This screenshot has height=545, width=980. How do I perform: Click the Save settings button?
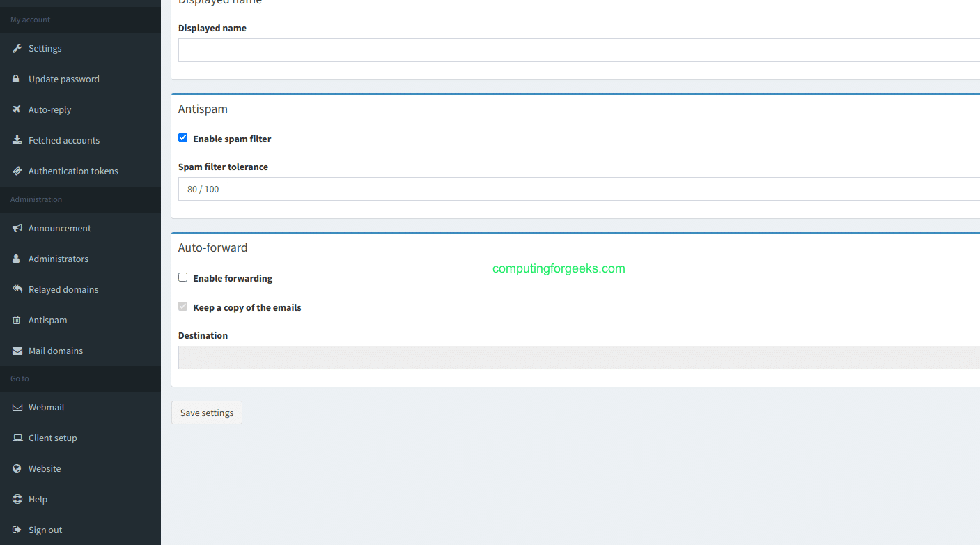click(206, 412)
